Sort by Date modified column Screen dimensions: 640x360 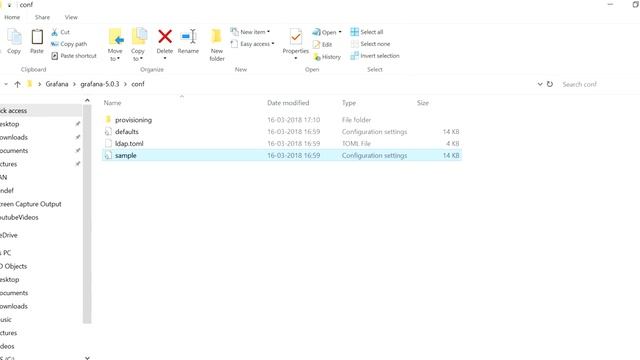[288, 103]
